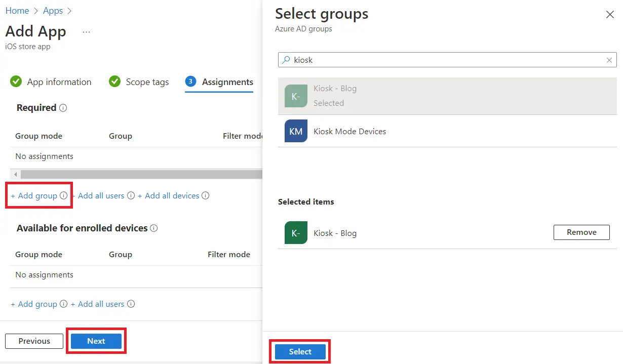Click info icon next to Available for enrolled devices
The height and width of the screenshot is (364, 623).
pos(154,228)
